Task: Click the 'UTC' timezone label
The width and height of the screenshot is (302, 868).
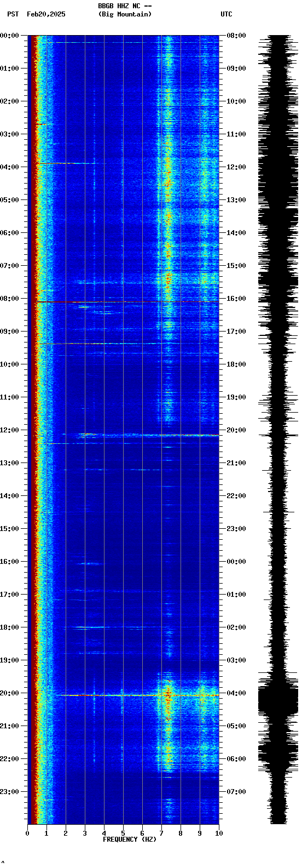Action: (226, 14)
